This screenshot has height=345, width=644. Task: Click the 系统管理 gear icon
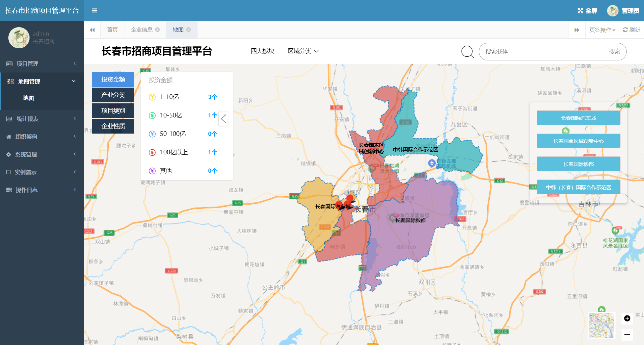tap(9, 154)
